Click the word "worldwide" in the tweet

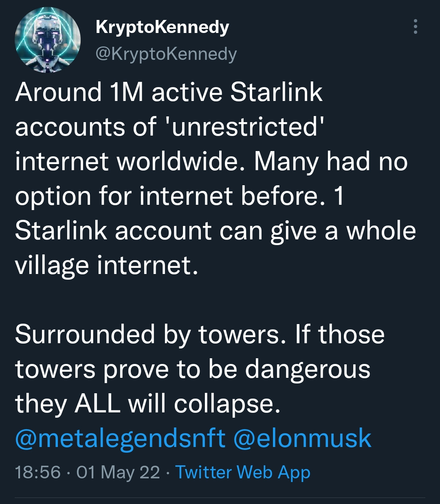[x=182, y=162]
